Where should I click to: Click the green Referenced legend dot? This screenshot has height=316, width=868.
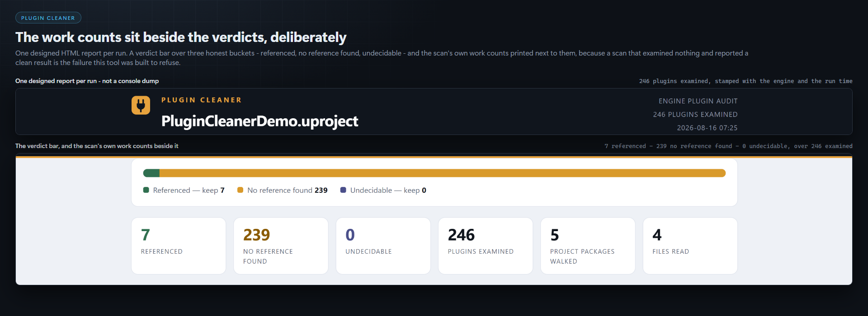[x=146, y=190]
